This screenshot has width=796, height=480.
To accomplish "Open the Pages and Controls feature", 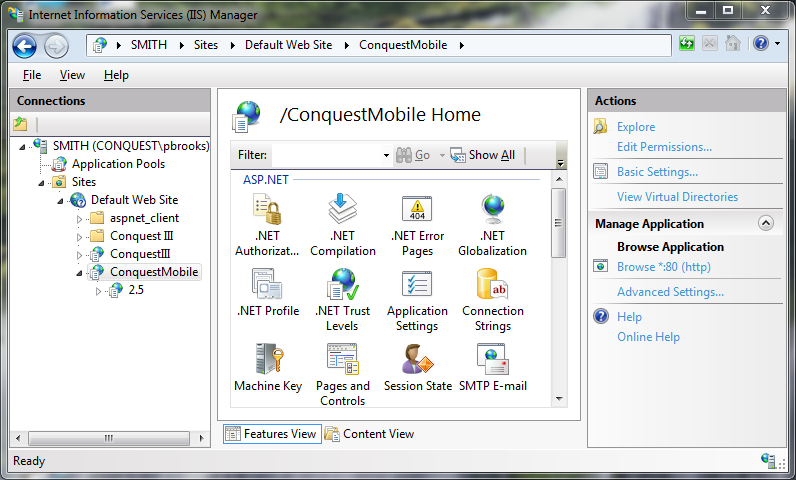I will click(x=343, y=374).
